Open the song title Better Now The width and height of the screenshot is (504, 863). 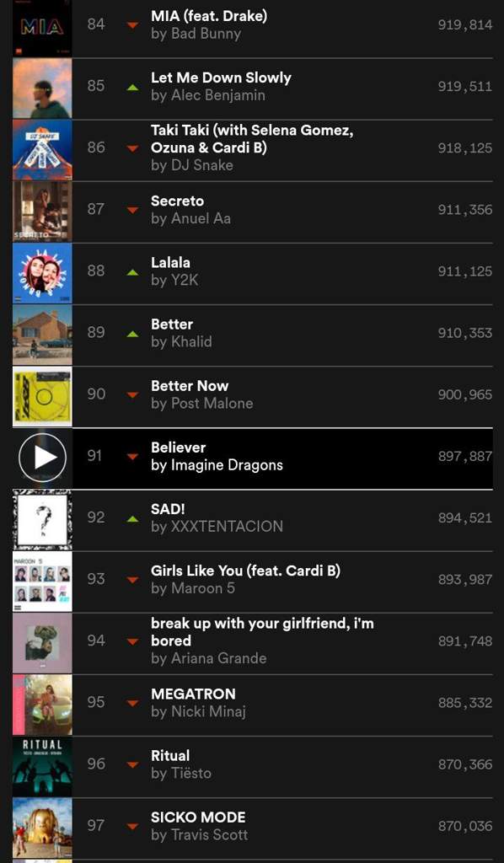click(x=190, y=386)
